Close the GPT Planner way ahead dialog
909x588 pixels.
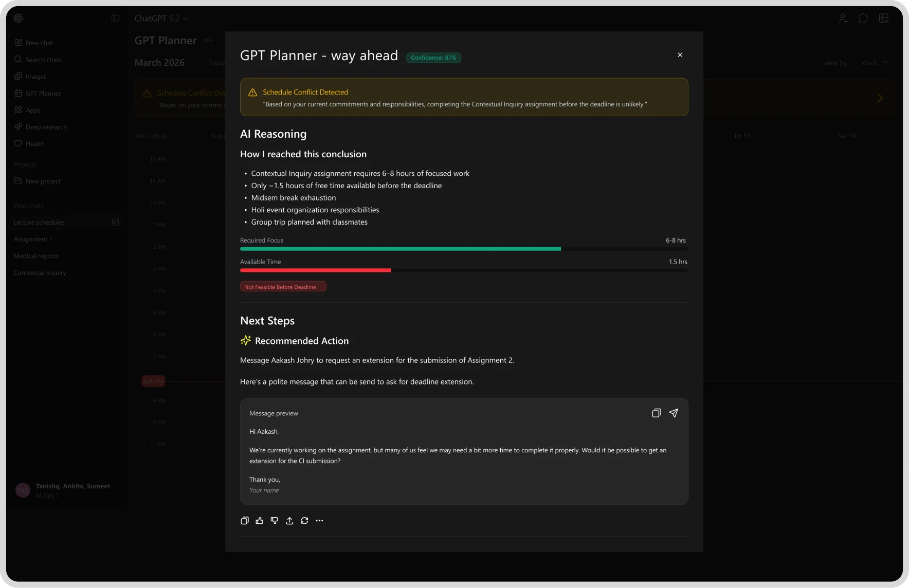(x=680, y=55)
